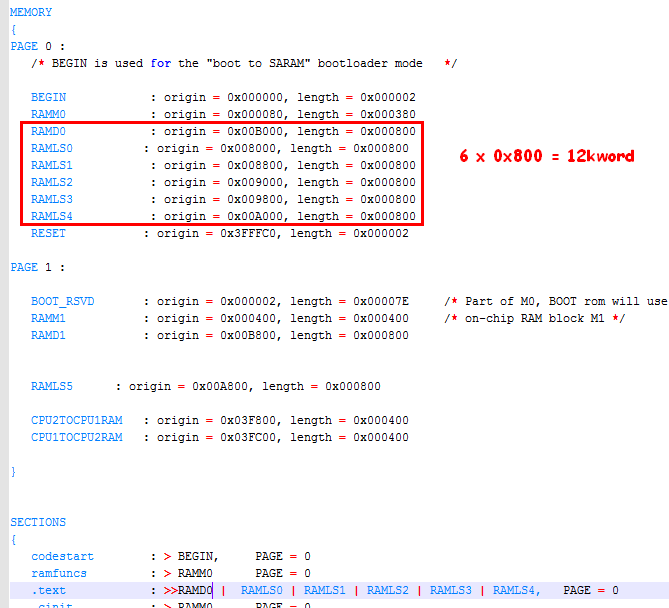Click the ramfuncs section name
Image resolution: width=669 pixels, height=608 pixels.
point(59,574)
